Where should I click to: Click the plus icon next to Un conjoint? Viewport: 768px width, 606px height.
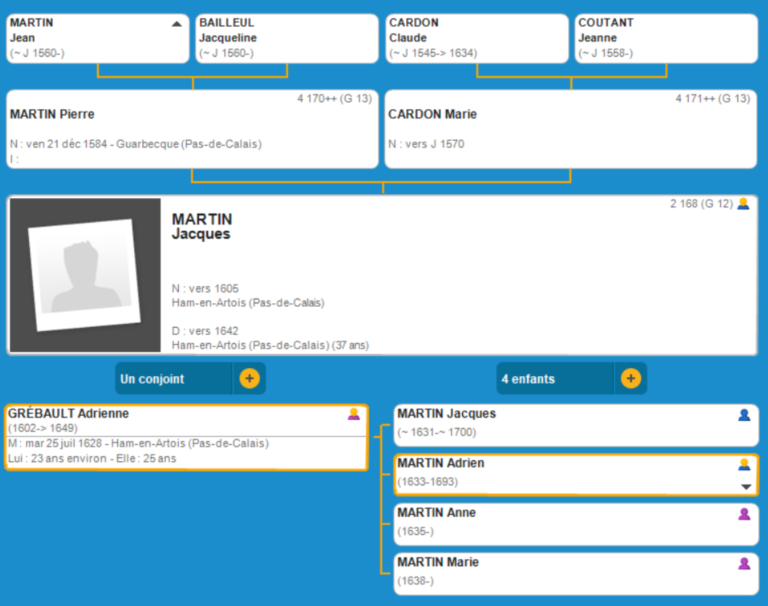249,379
